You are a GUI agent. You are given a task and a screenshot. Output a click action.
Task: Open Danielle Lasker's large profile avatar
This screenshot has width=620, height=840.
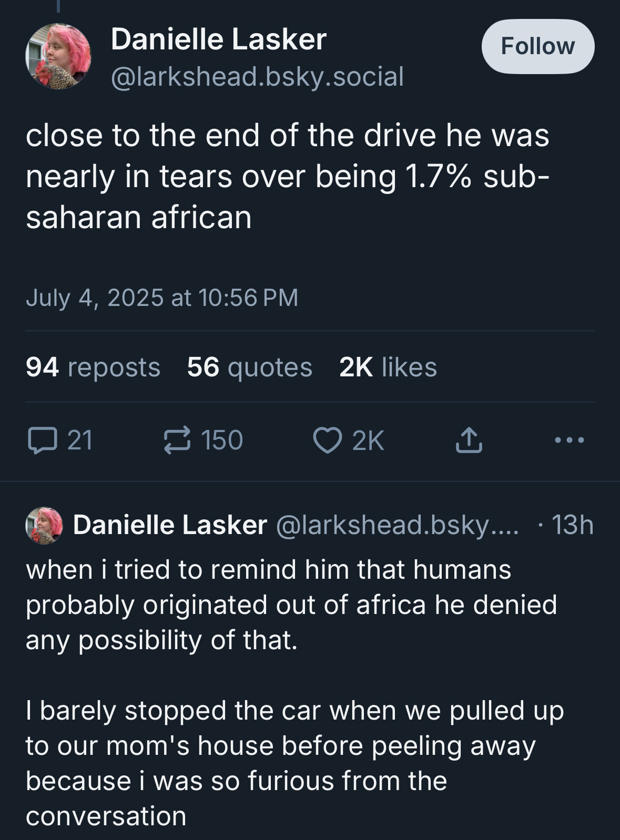pos(58,56)
